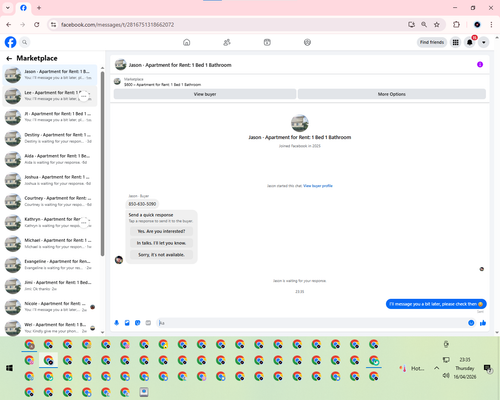Click the message input field
Screen dimensions: 500x400
(312, 323)
